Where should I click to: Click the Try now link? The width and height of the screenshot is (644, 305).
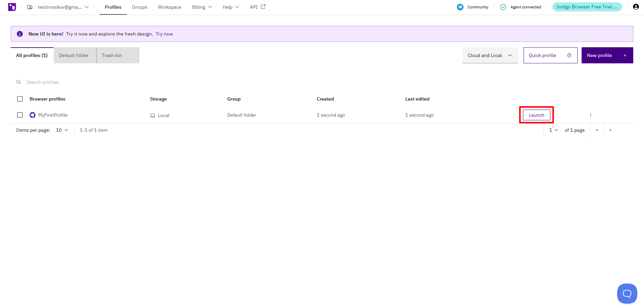[x=164, y=34]
